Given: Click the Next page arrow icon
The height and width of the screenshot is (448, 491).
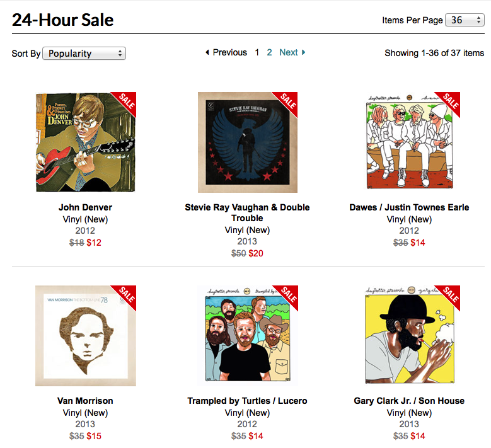Looking at the screenshot, I should [x=304, y=52].
